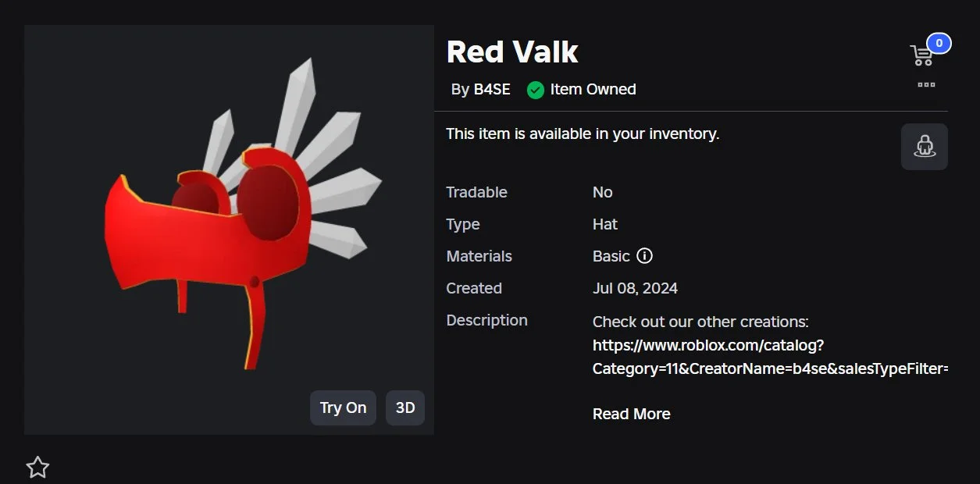This screenshot has height=484, width=980.
Task: Click the inventory availability message
Action: tap(583, 133)
